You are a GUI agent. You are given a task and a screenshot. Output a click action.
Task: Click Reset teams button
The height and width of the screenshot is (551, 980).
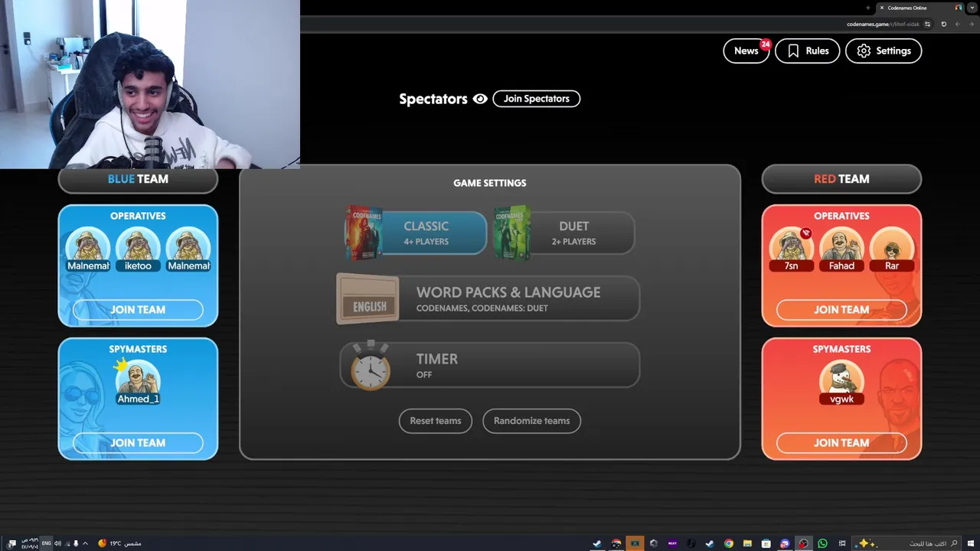click(x=436, y=421)
